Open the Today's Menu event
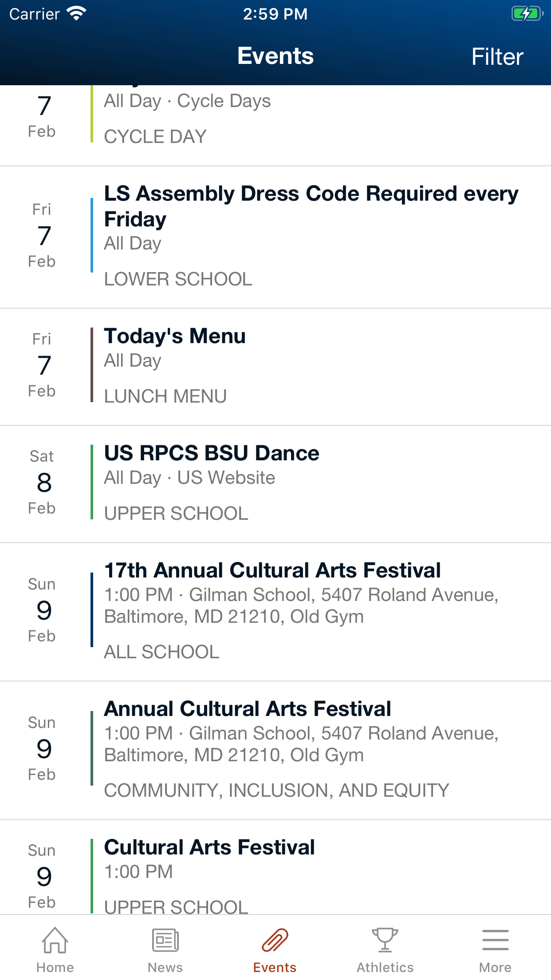 175,336
